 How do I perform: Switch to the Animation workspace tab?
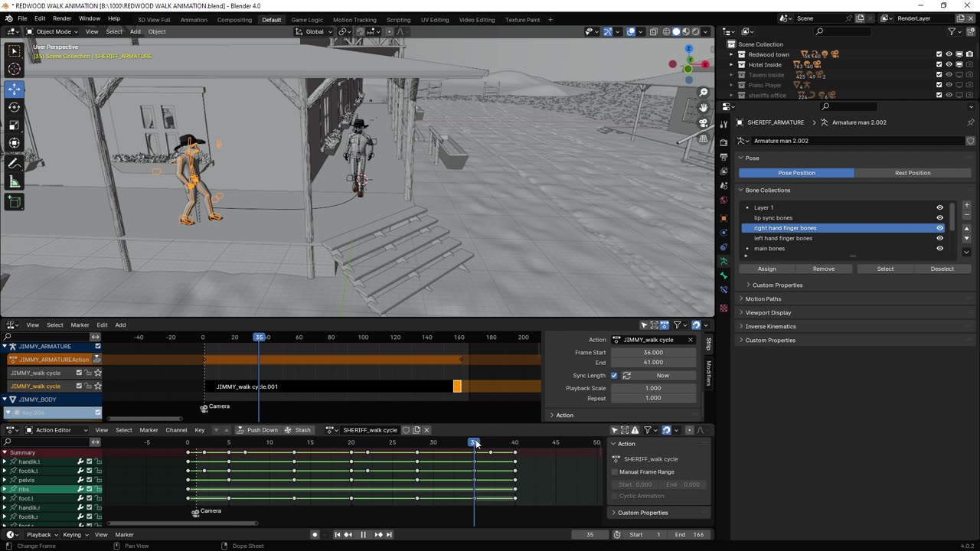(x=194, y=19)
